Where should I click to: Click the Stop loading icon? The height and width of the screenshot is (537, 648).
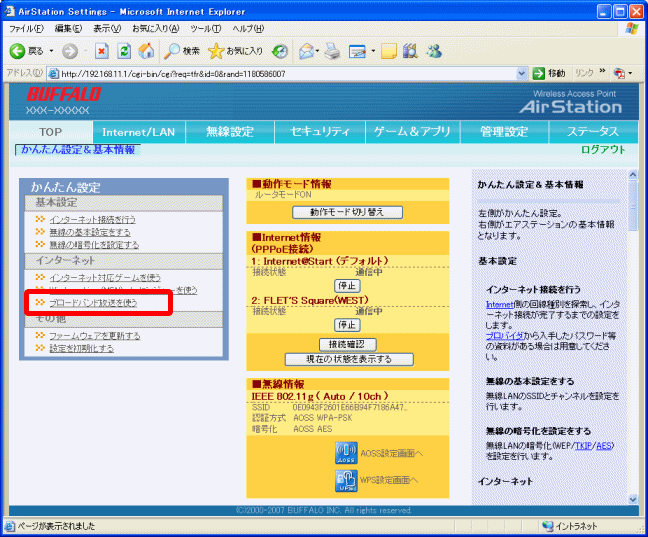pyautogui.click(x=102, y=51)
